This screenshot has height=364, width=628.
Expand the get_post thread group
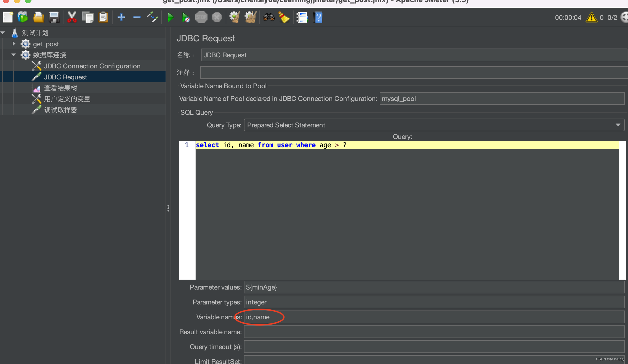[x=14, y=44]
